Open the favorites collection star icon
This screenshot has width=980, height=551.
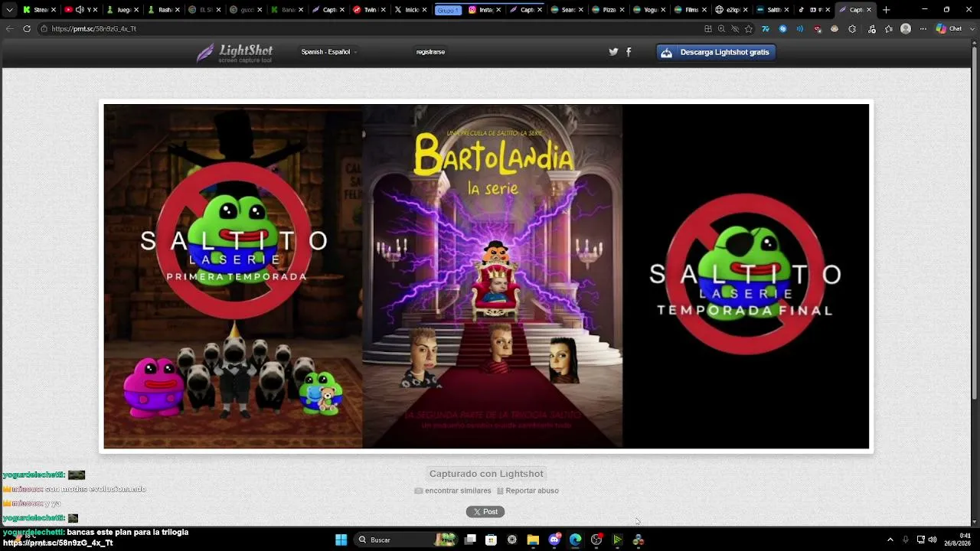[889, 28]
